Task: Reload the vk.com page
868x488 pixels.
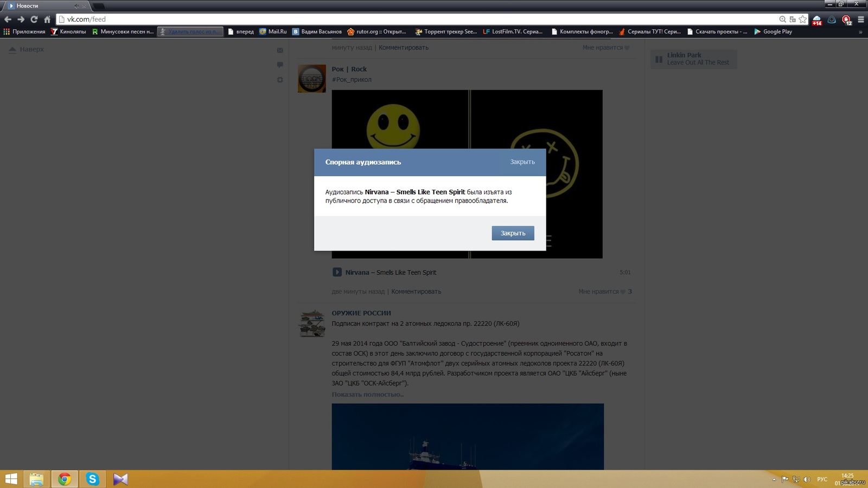Action: tap(34, 20)
